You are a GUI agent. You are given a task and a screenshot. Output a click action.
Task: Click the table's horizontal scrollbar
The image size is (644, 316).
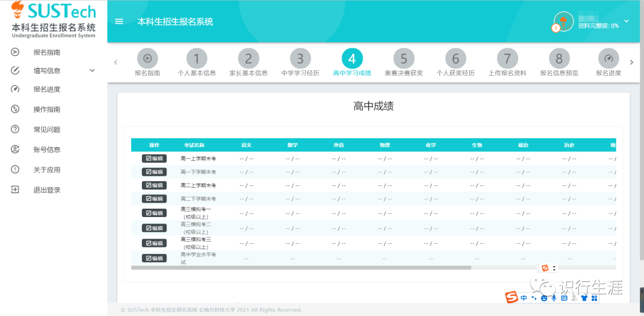[x=301, y=268]
